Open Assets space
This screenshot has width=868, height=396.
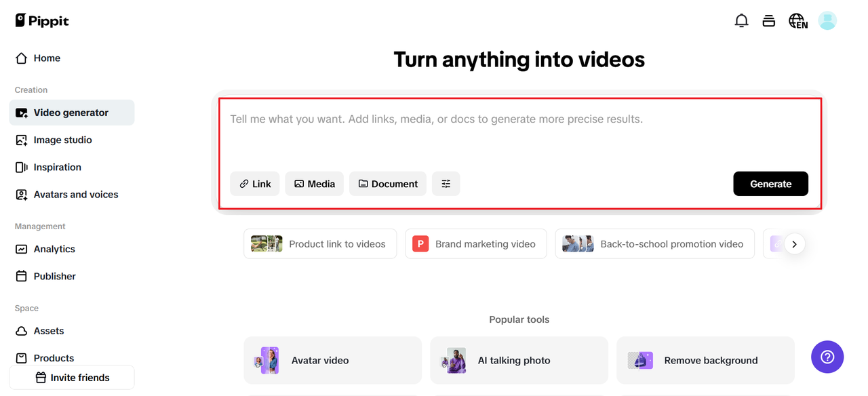coord(72,331)
